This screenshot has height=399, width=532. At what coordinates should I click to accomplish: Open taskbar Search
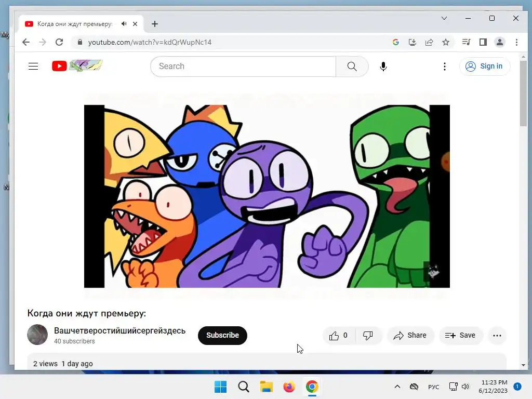pos(243,387)
